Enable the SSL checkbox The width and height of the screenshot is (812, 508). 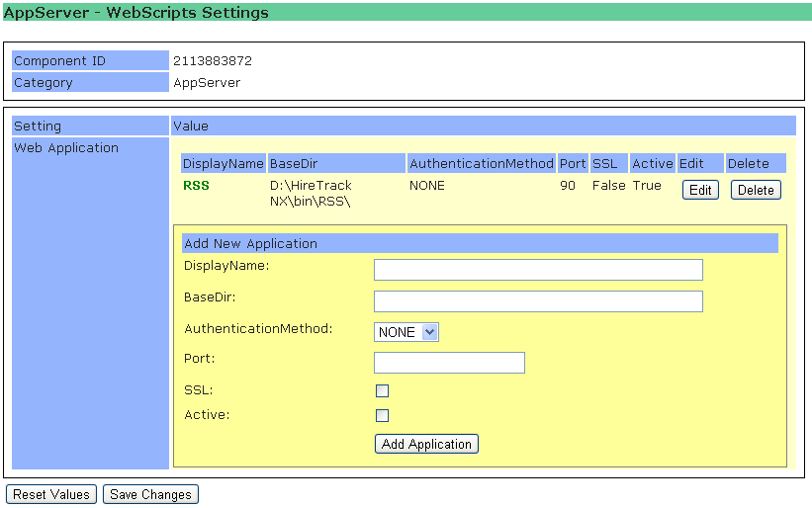pos(382,390)
